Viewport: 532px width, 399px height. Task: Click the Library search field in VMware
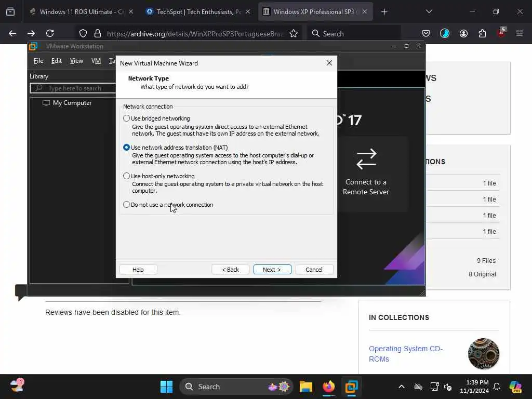73,88
